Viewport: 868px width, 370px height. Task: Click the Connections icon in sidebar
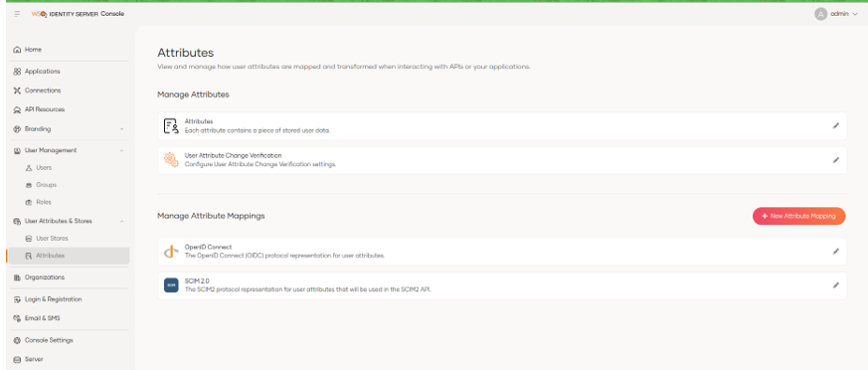(17, 91)
